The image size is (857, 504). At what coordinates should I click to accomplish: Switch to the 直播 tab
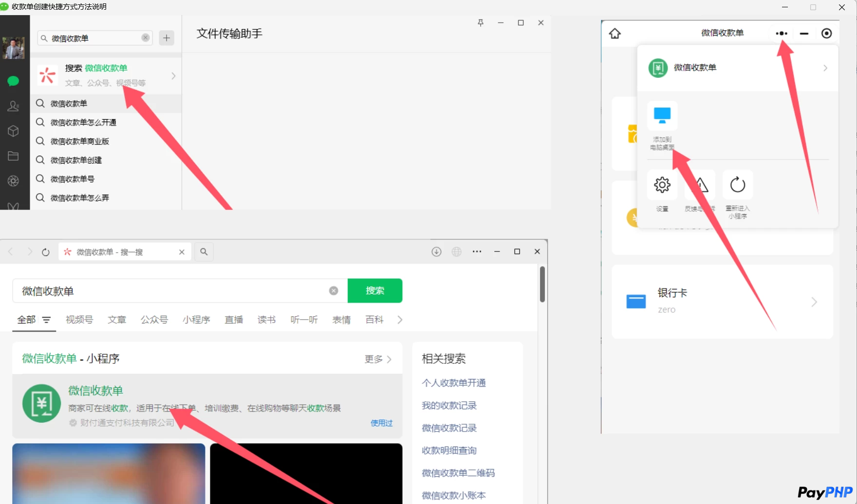click(x=234, y=320)
